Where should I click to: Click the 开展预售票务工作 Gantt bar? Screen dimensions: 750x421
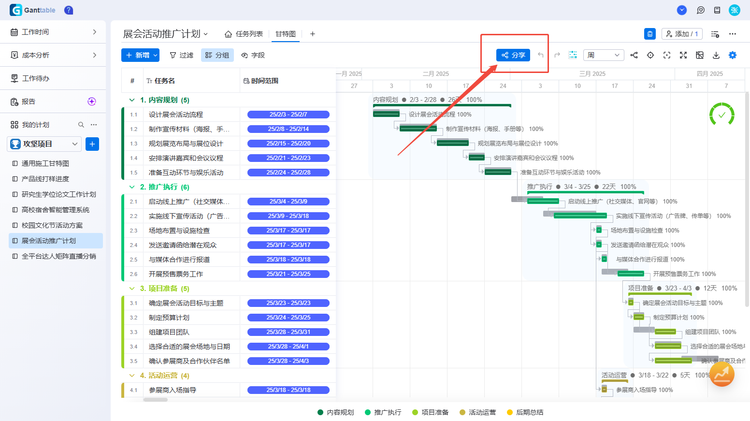(630, 274)
